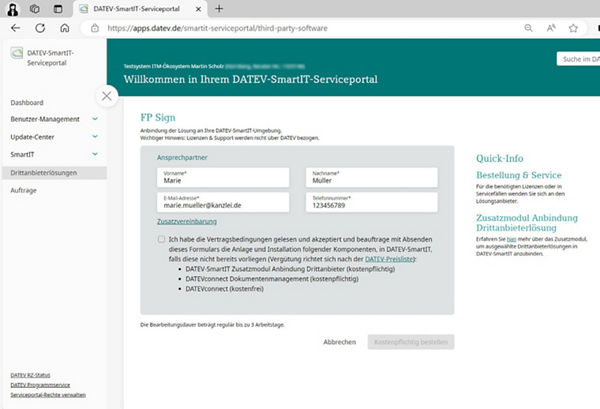Click the Vorname input field
The image size is (600, 409).
pos(222,181)
